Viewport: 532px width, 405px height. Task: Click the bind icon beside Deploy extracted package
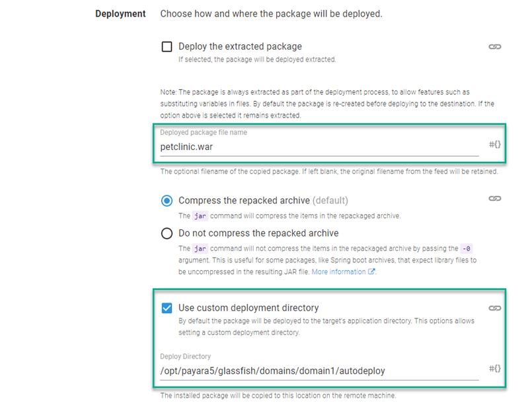[x=495, y=46]
